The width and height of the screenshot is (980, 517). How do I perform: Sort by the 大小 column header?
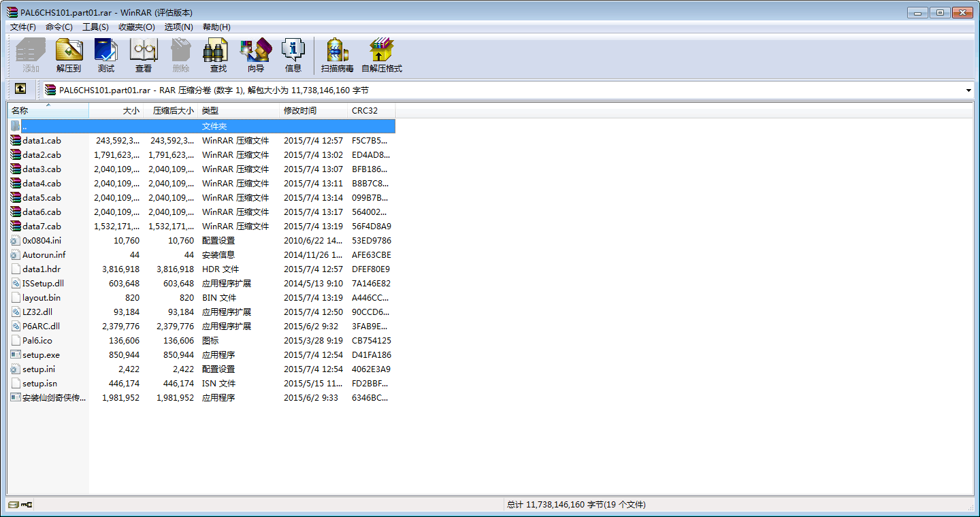point(116,110)
